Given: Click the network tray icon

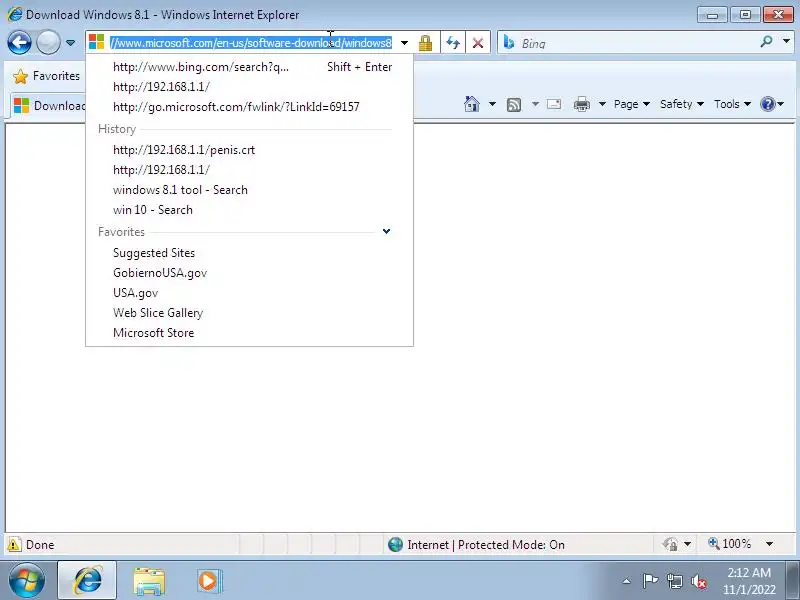Looking at the screenshot, I should [x=674, y=581].
